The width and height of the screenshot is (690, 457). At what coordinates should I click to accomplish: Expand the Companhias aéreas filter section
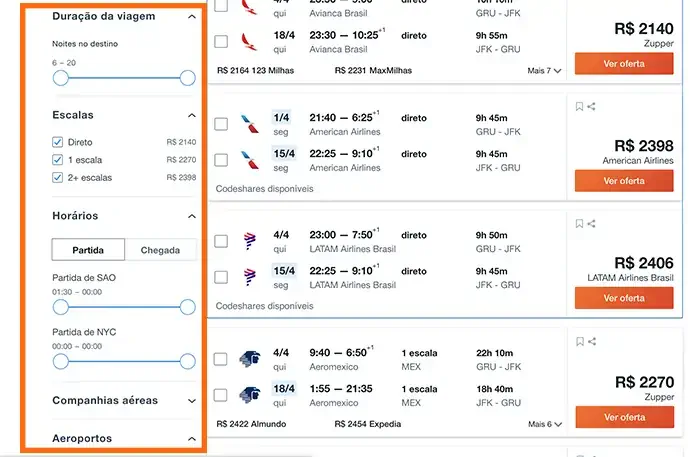point(191,401)
